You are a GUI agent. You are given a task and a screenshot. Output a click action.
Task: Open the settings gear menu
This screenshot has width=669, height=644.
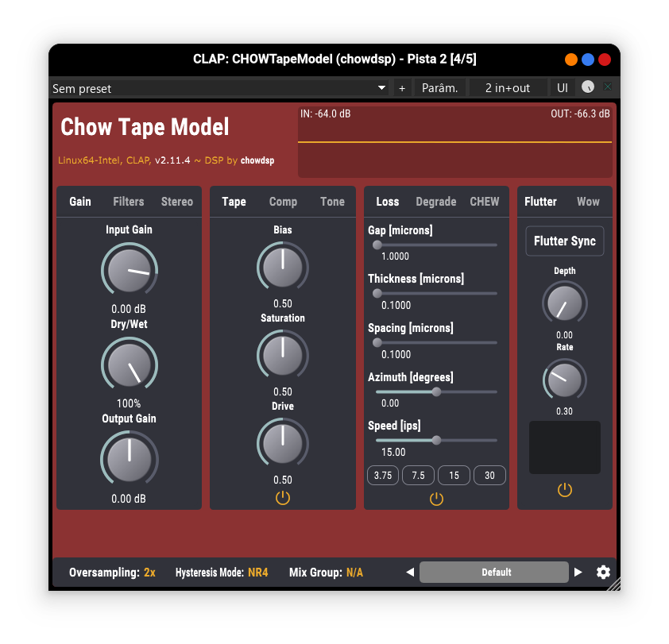click(x=603, y=572)
